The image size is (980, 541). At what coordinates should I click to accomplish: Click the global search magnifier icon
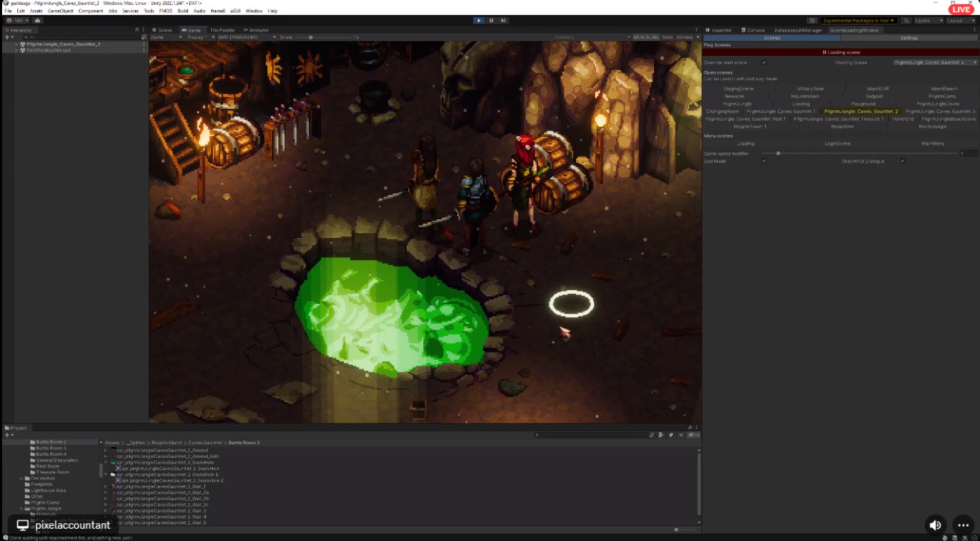click(x=906, y=20)
